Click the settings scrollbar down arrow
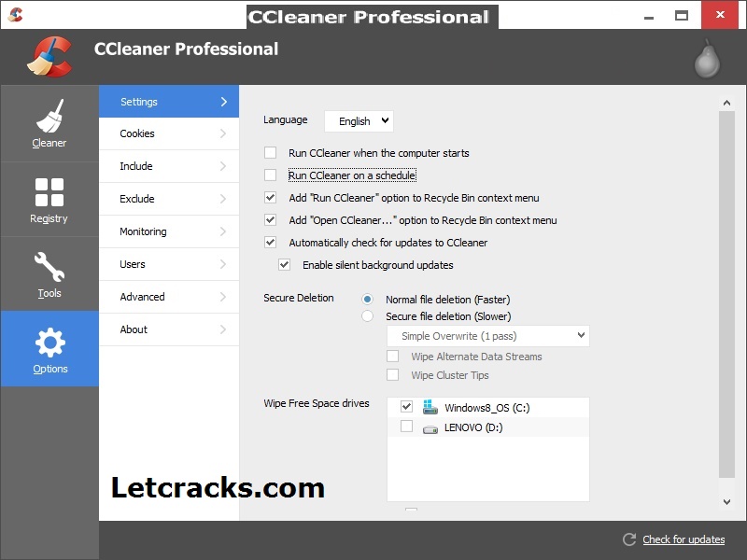The height and width of the screenshot is (560, 747). (726, 501)
